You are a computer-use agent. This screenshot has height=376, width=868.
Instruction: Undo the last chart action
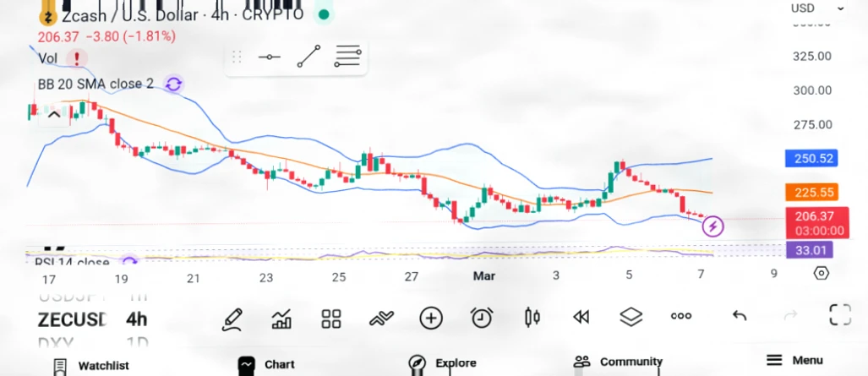[x=740, y=316]
